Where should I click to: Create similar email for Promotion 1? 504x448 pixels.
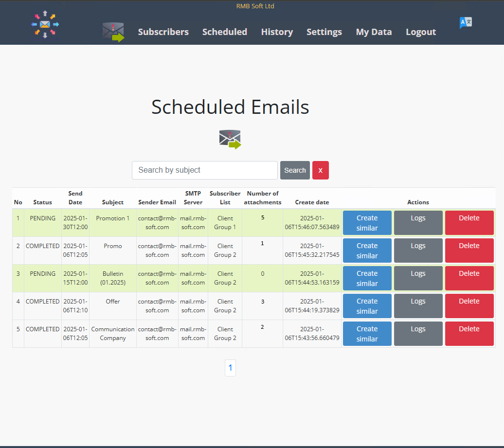(367, 223)
